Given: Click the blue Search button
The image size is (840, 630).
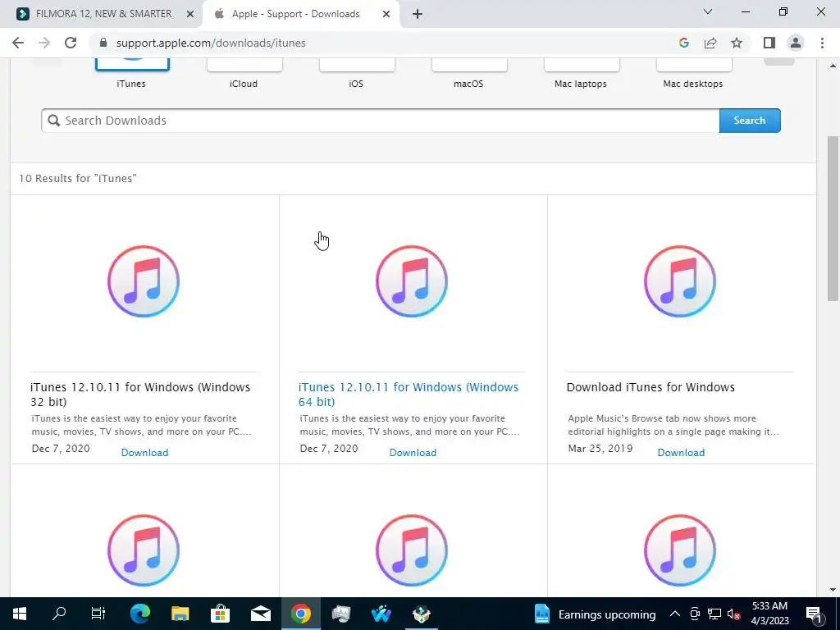Looking at the screenshot, I should (750, 121).
